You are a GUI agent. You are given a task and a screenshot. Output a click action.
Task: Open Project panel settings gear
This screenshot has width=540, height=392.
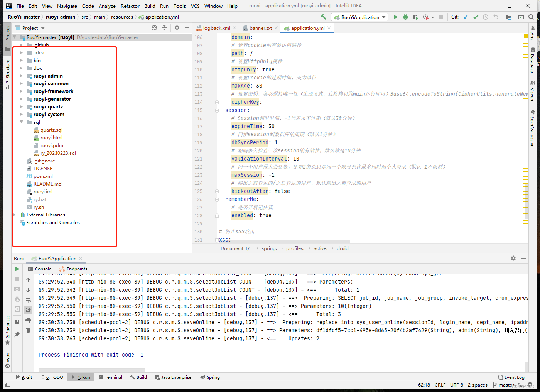177,28
